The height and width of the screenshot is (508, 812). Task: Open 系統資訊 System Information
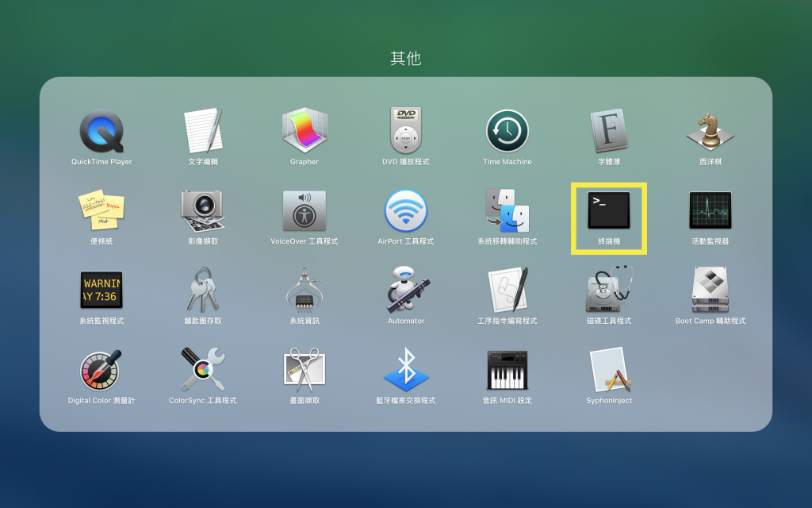point(304,289)
